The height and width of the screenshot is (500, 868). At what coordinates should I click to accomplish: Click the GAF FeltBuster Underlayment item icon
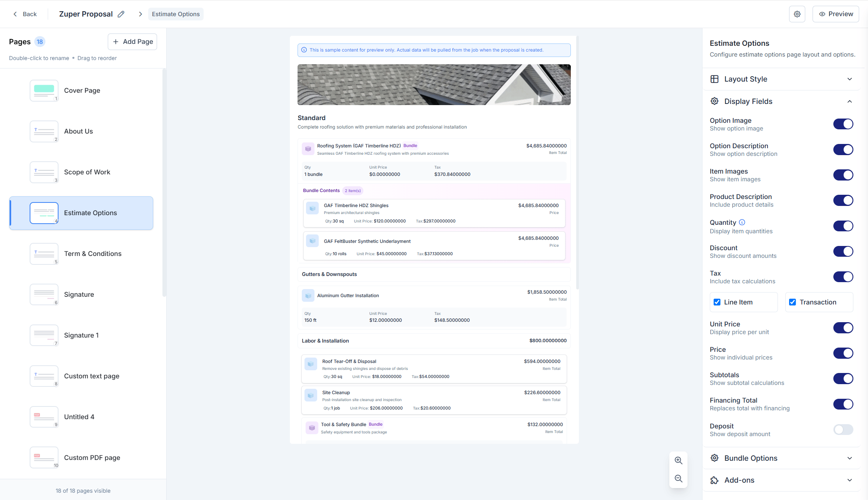tap(312, 241)
